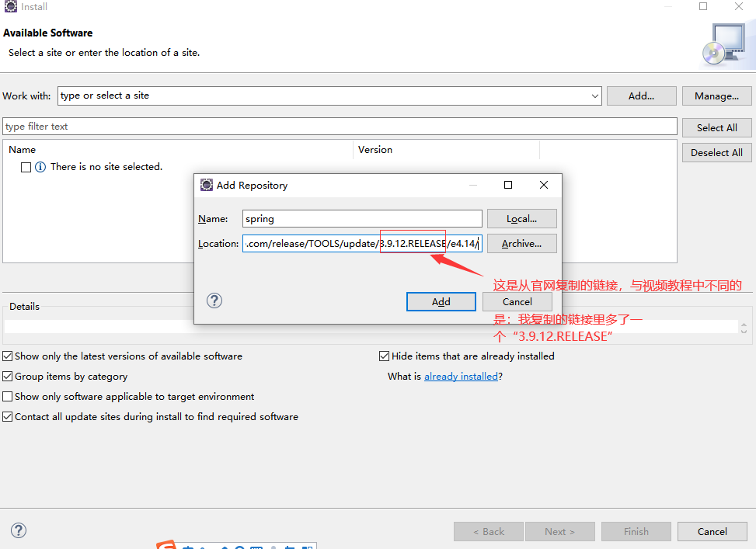Click the Local... button
The image size is (756, 549).
(521, 219)
